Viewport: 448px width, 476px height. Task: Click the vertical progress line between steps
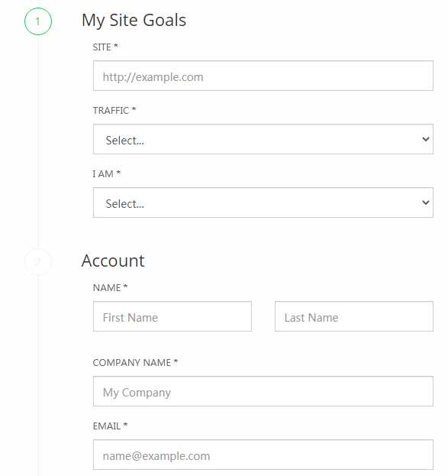(x=38, y=142)
